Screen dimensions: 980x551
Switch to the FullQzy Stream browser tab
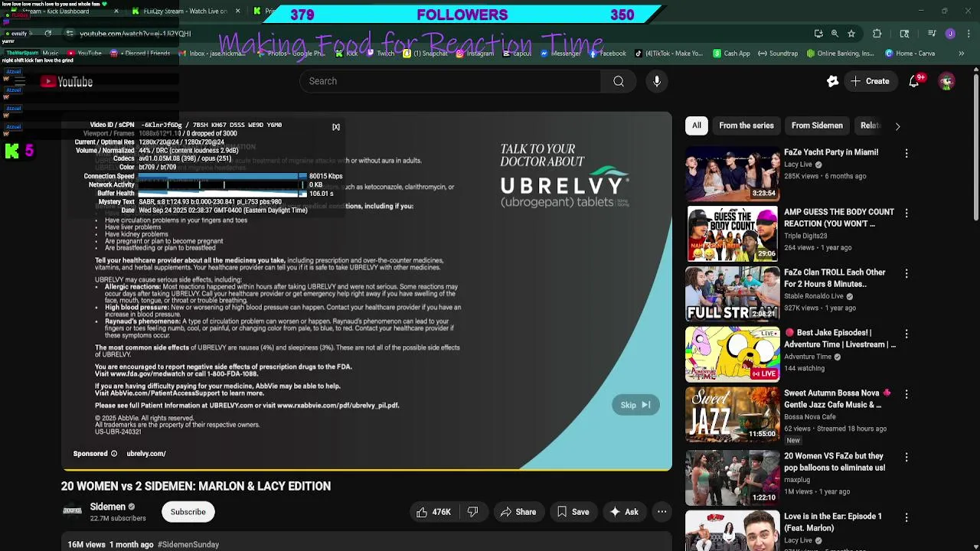click(185, 11)
